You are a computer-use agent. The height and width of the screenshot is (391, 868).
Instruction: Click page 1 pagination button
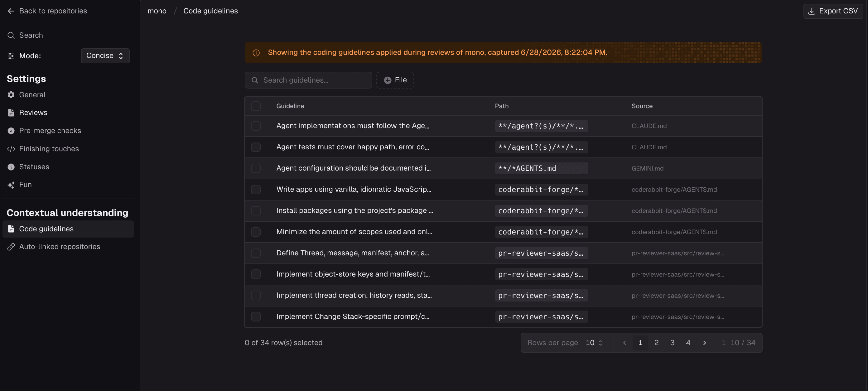[x=640, y=343]
